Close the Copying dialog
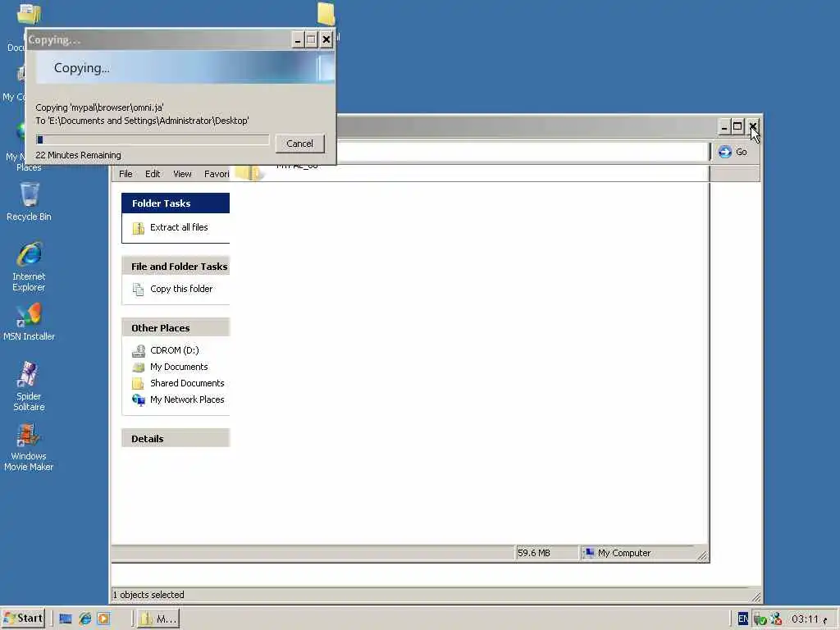The image size is (840, 630). coord(326,39)
